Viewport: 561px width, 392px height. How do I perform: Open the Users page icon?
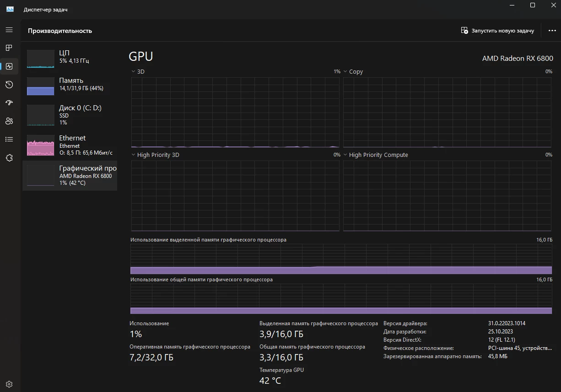[9, 121]
